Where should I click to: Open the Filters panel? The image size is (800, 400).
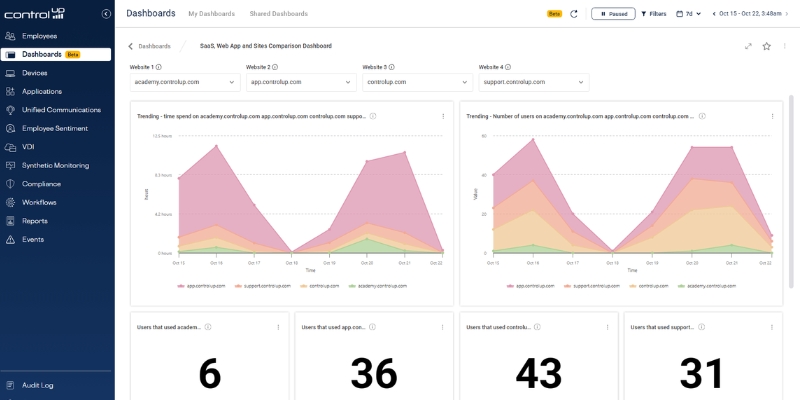[x=654, y=14]
